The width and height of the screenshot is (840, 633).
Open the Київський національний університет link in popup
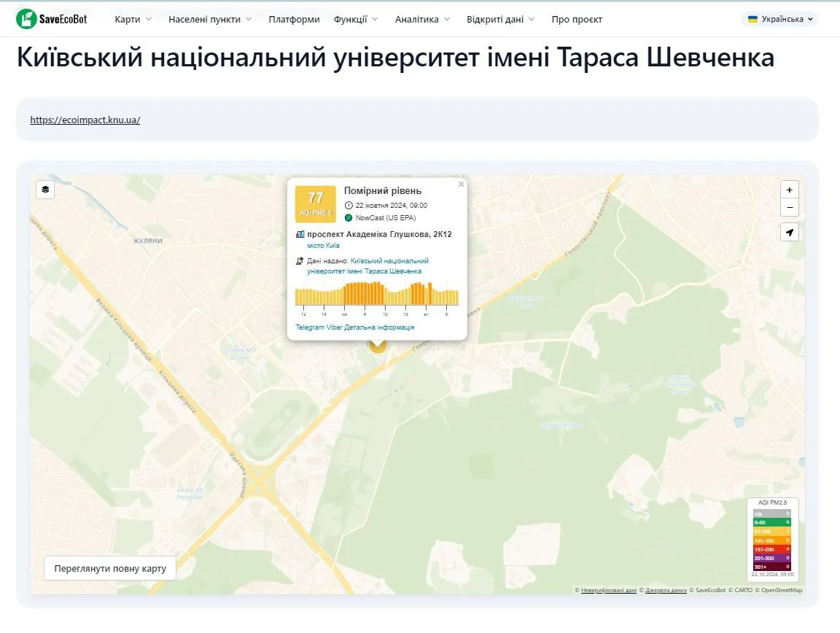pyautogui.click(x=367, y=266)
